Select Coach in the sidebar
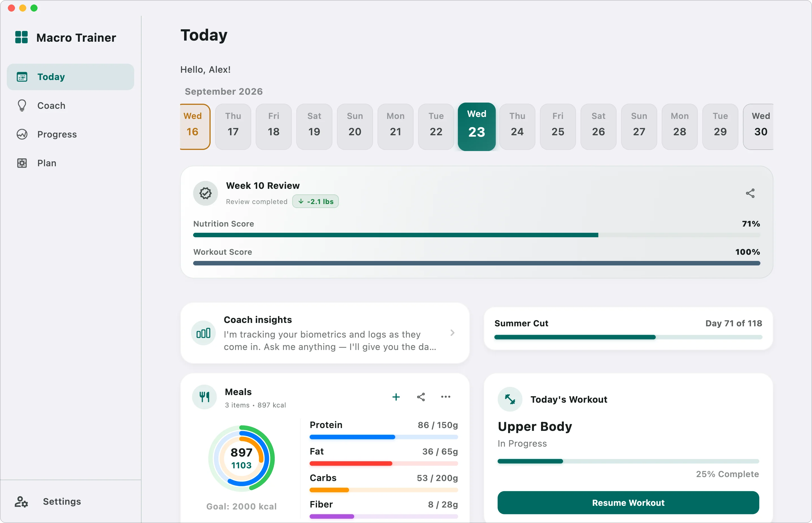 (x=71, y=106)
